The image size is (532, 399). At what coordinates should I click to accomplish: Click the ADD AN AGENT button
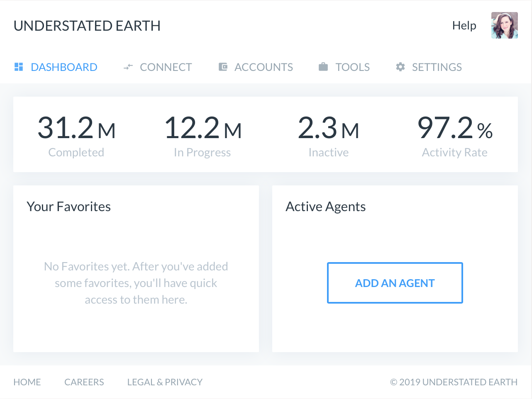(x=395, y=283)
